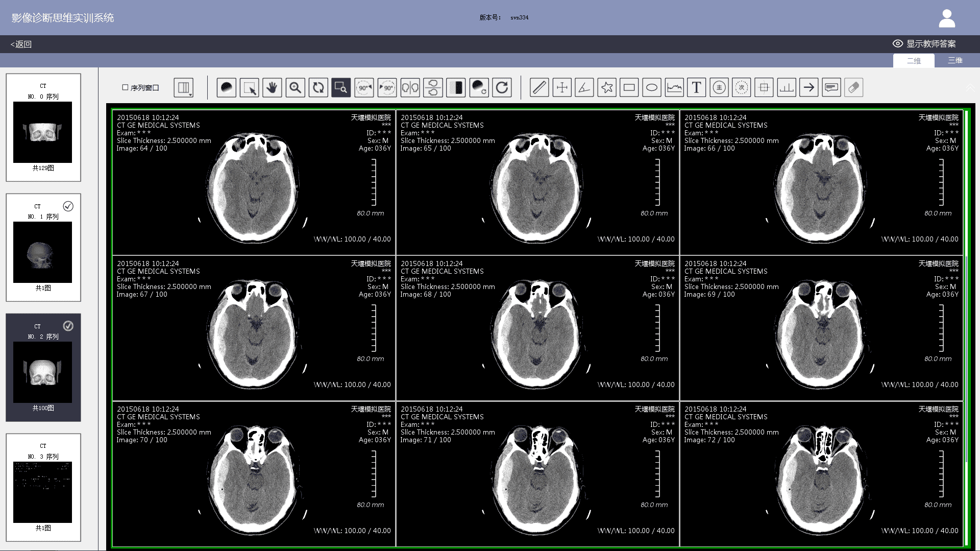Rotate the image 90° counterclockwise
Viewport: 980px width, 551px height.
coord(364,87)
